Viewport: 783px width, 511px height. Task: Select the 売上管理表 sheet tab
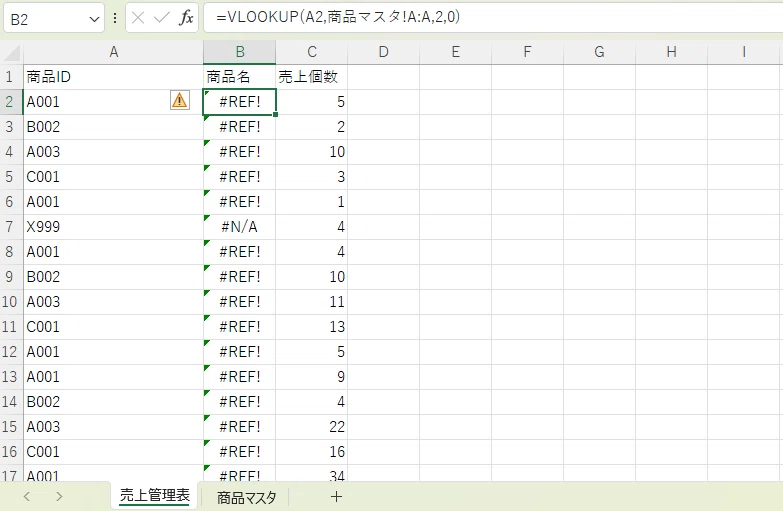(x=155, y=496)
